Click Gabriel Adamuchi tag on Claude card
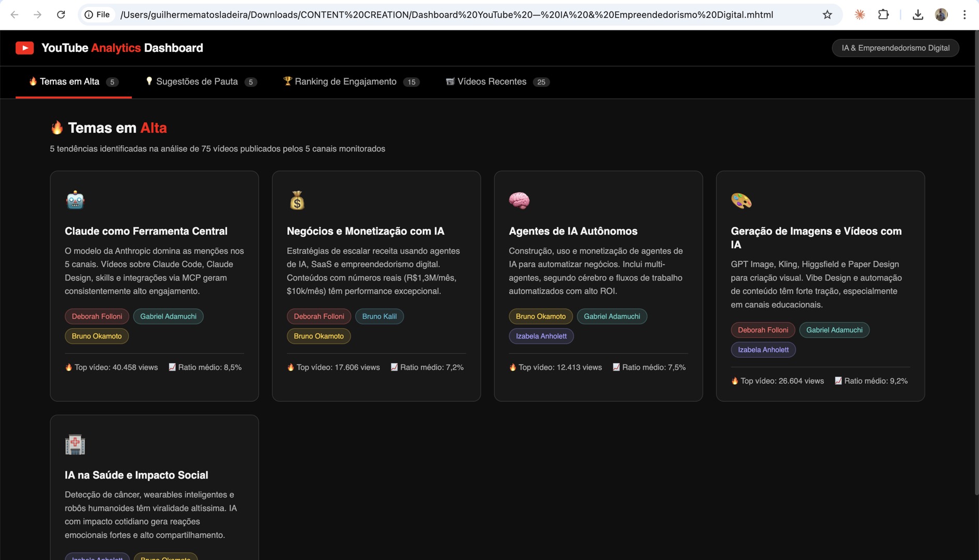 click(x=168, y=316)
